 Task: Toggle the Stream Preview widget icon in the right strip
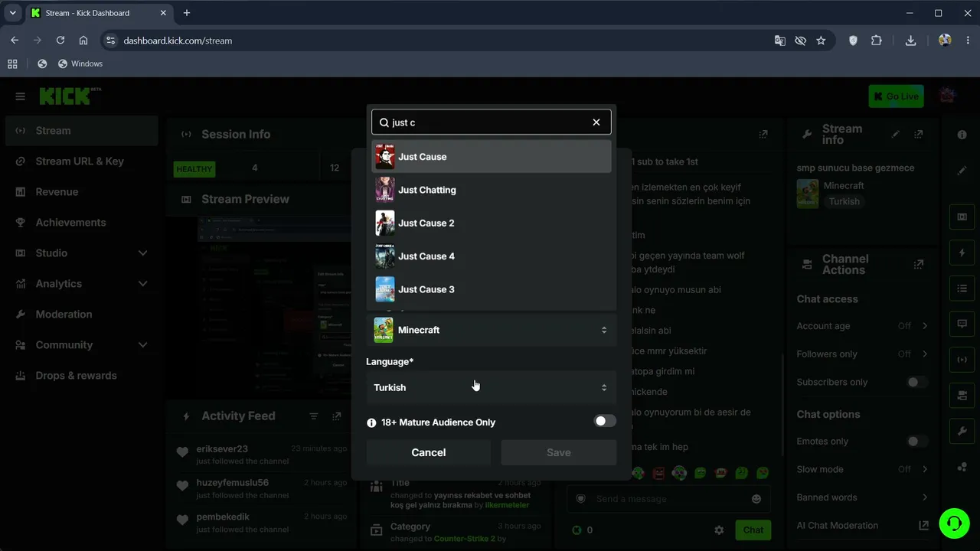(962, 217)
